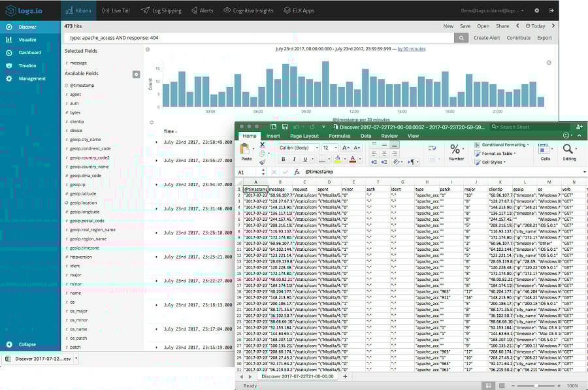Click the Kibana query input field
588x390 pixels.
point(259,37)
